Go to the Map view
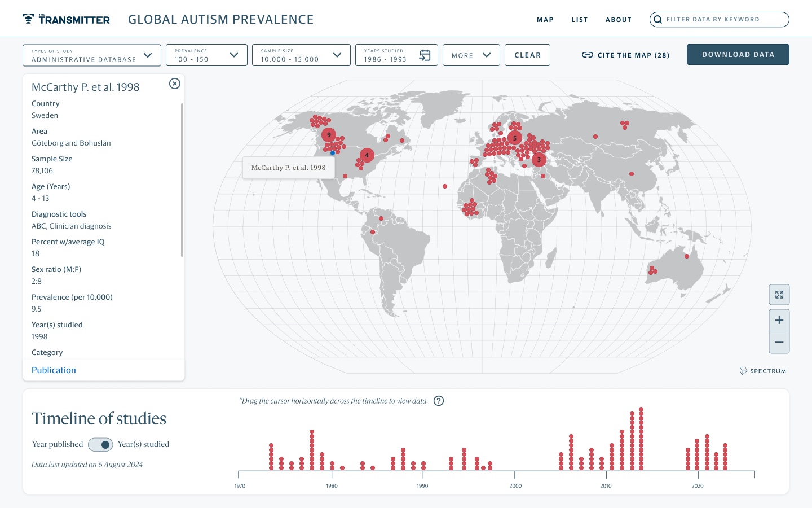Viewport: 812px width, 508px height. (x=545, y=20)
